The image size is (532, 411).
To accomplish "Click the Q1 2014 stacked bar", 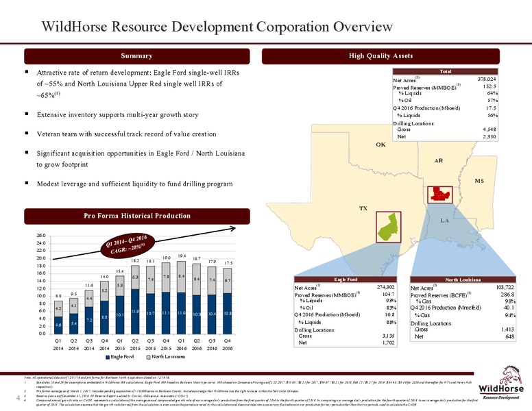I will point(58,317).
